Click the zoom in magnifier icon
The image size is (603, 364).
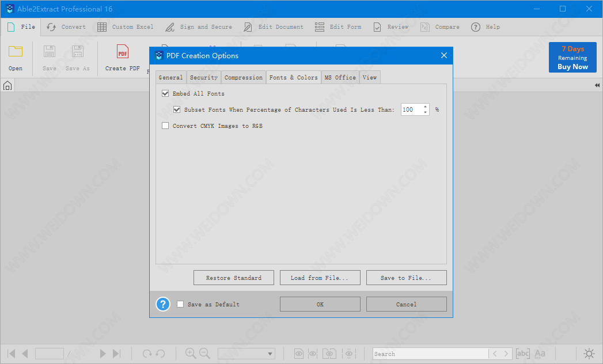tap(191, 353)
